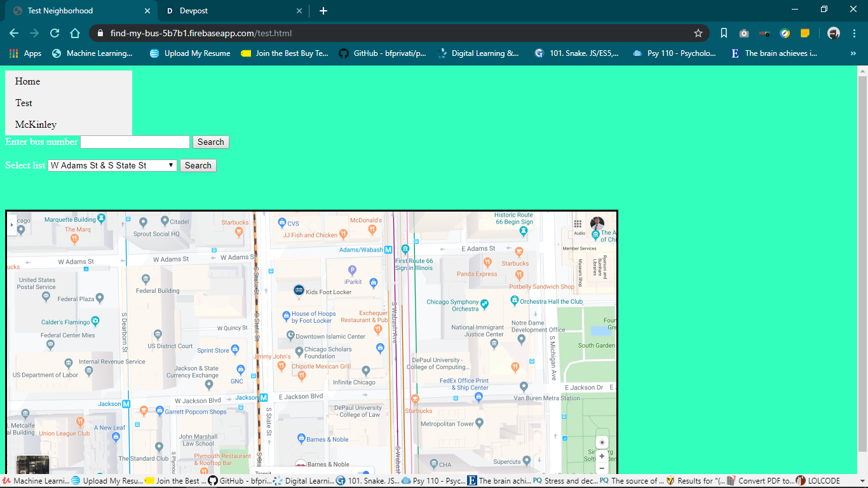The image size is (868, 488).
Task: Click the Google account photo on the map
Action: [597, 224]
